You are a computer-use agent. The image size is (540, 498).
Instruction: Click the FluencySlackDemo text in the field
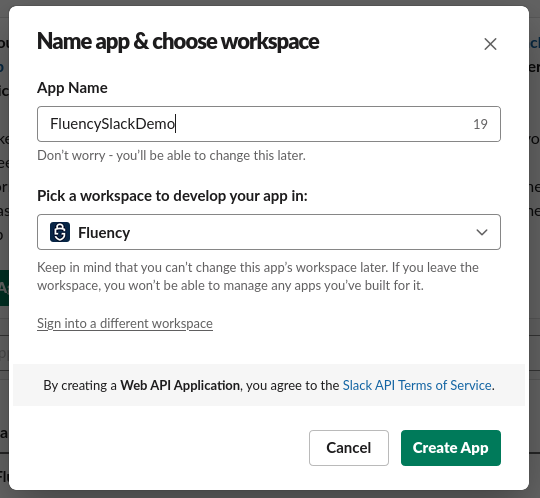[113, 124]
